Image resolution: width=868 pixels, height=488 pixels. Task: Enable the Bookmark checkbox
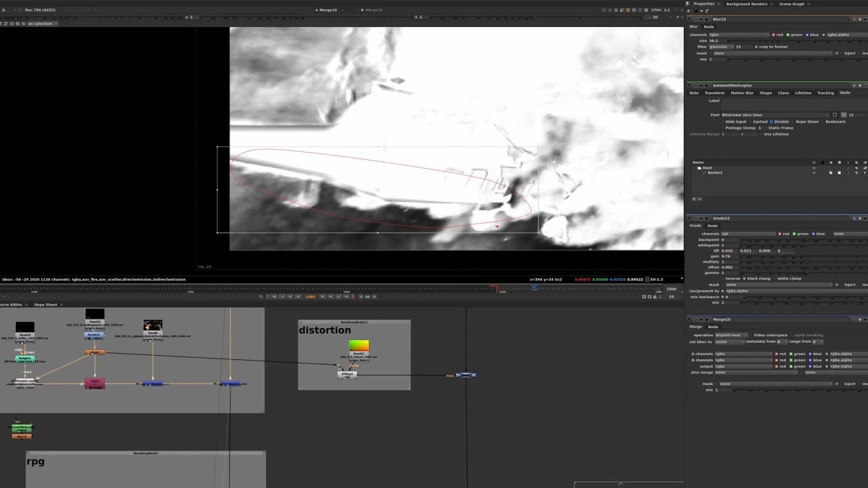823,122
